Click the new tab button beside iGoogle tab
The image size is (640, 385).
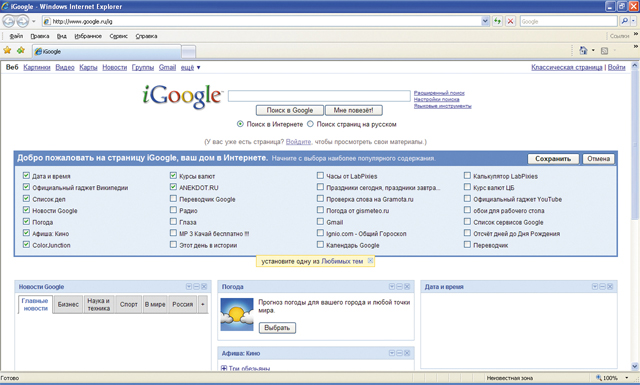click(x=188, y=51)
